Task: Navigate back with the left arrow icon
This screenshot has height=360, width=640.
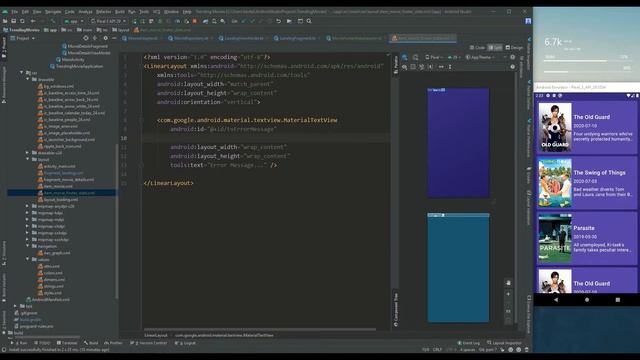Action: [33, 21]
